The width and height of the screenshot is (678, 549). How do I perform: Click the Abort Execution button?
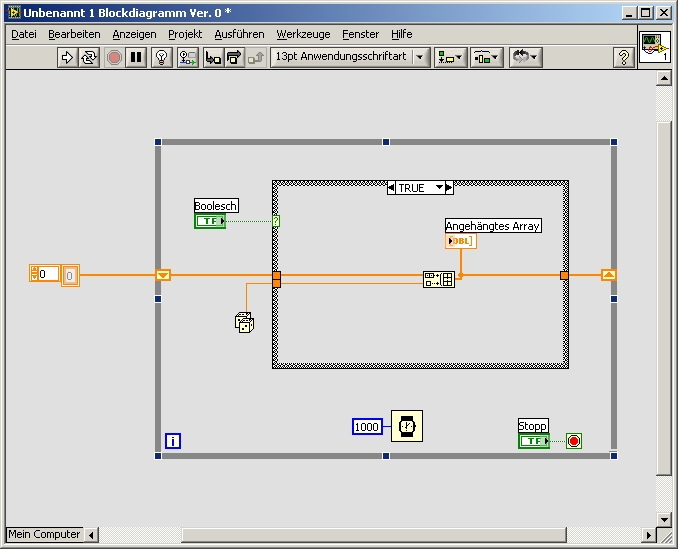click(114, 57)
